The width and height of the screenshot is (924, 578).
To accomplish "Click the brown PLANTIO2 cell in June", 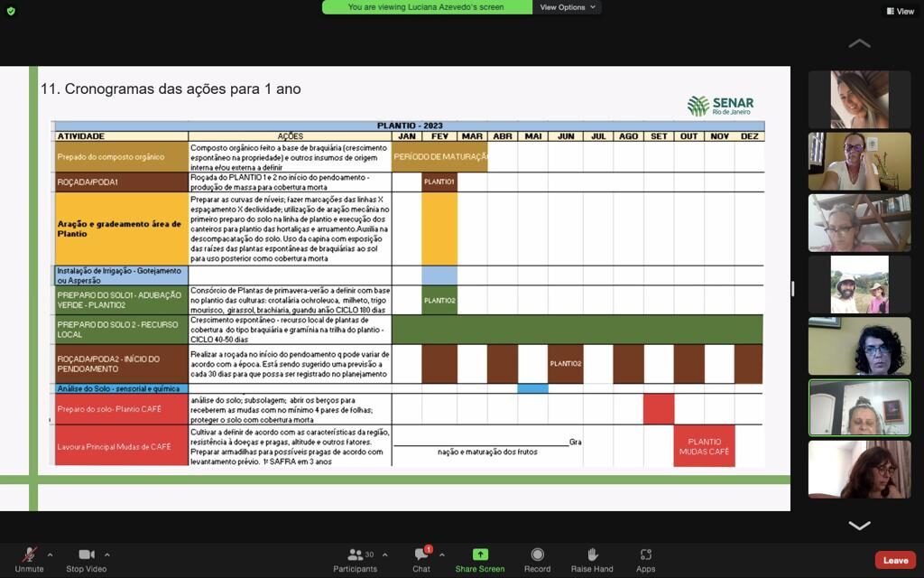I will click(x=565, y=364).
